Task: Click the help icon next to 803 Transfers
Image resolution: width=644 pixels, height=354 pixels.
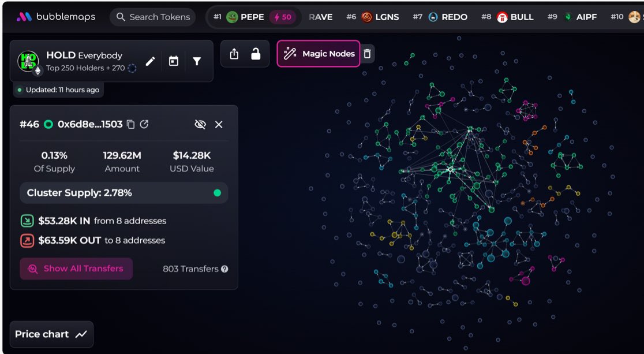Action: point(224,269)
